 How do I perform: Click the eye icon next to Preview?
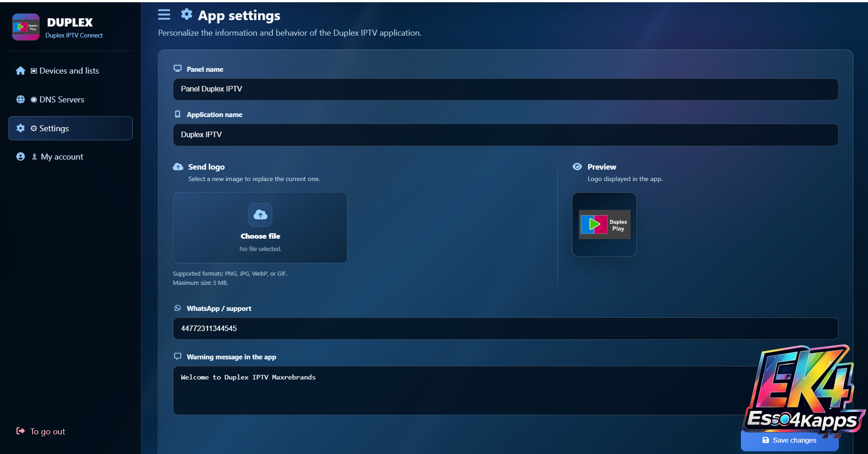click(577, 166)
